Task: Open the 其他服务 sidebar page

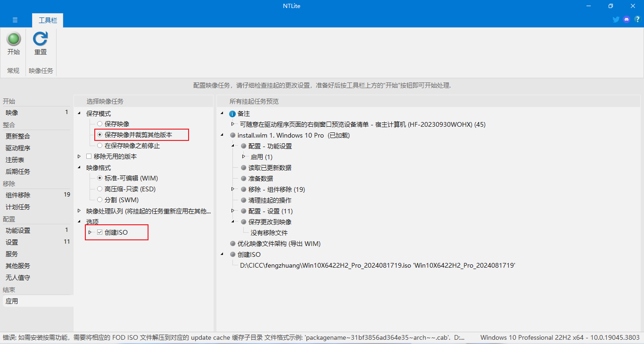Action: pyautogui.click(x=37, y=266)
